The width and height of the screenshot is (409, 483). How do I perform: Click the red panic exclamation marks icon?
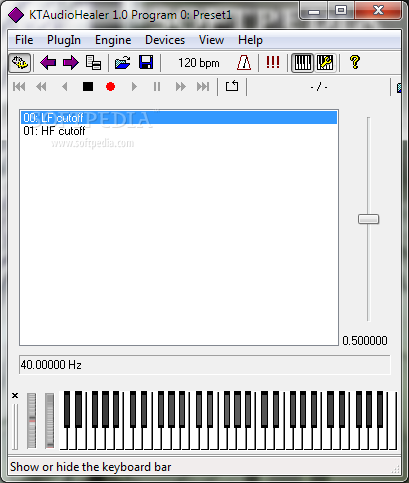pyautogui.click(x=273, y=62)
